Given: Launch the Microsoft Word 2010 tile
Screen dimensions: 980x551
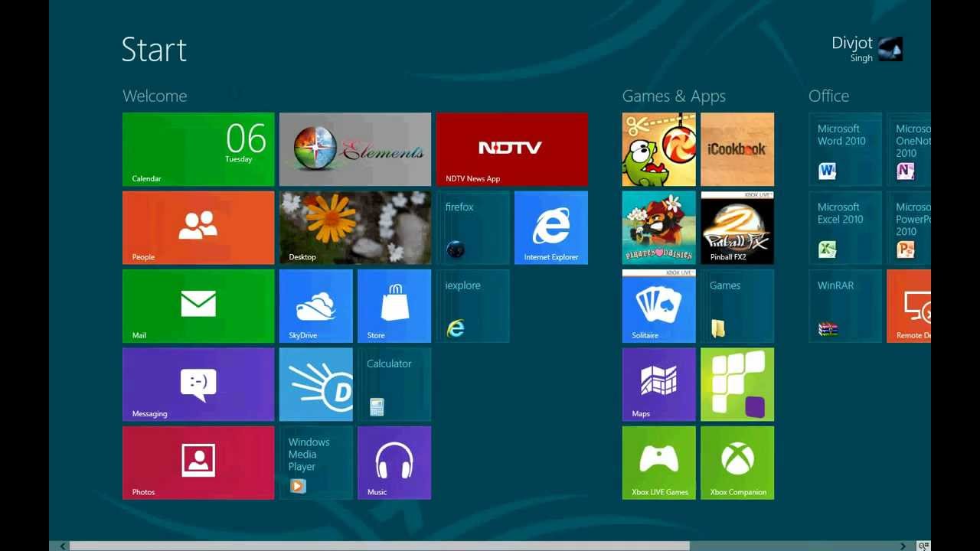Looking at the screenshot, I should (x=845, y=149).
